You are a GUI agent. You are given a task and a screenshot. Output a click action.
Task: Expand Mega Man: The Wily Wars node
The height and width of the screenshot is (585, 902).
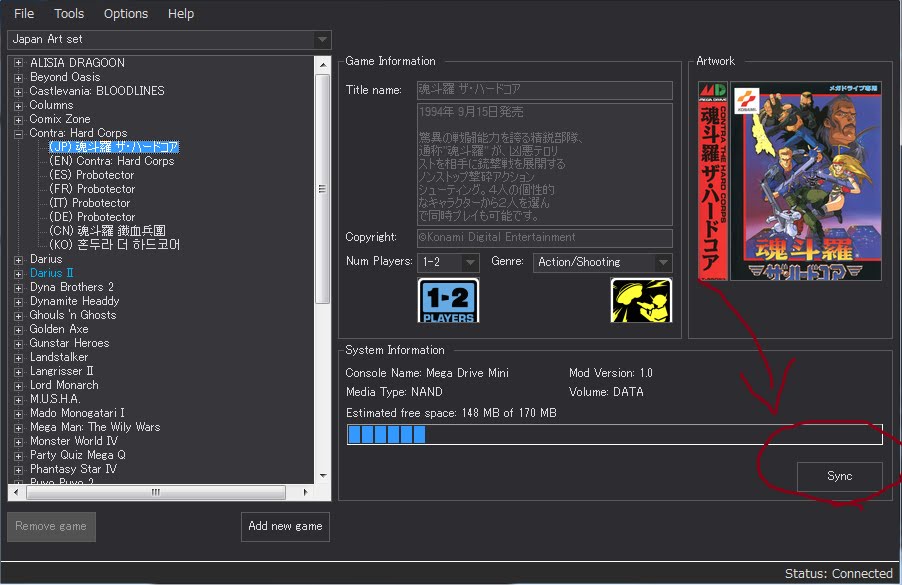click(18, 427)
